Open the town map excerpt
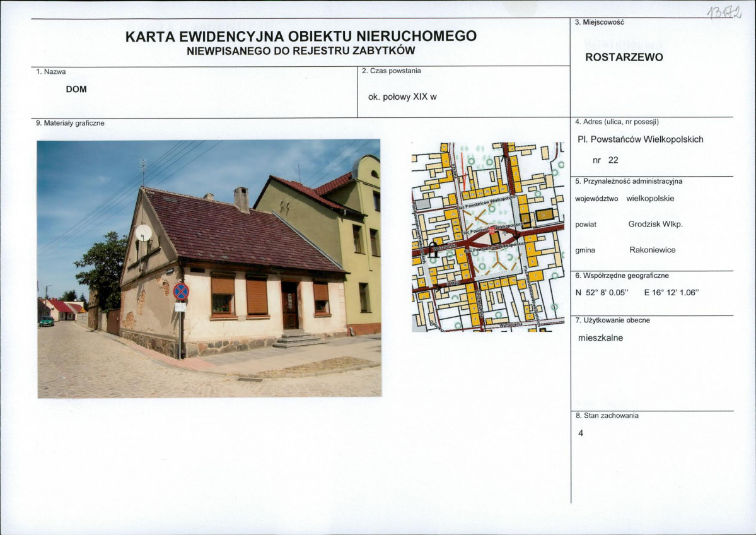The width and height of the screenshot is (756, 535). point(488,237)
